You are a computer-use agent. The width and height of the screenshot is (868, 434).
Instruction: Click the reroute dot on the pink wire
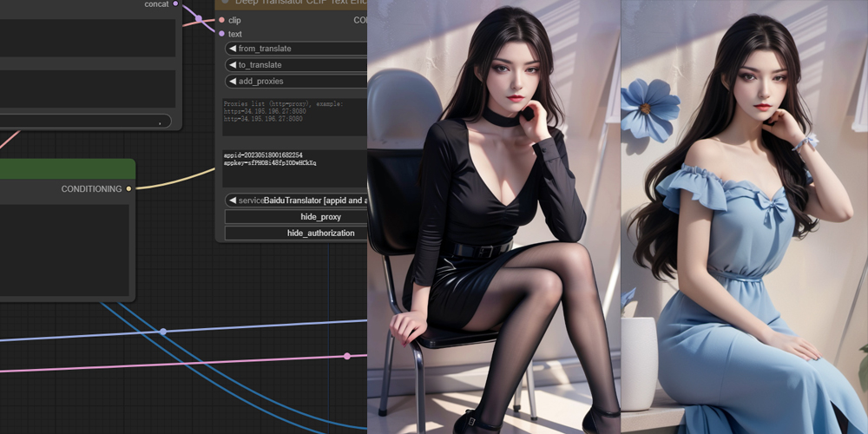[x=347, y=356]
